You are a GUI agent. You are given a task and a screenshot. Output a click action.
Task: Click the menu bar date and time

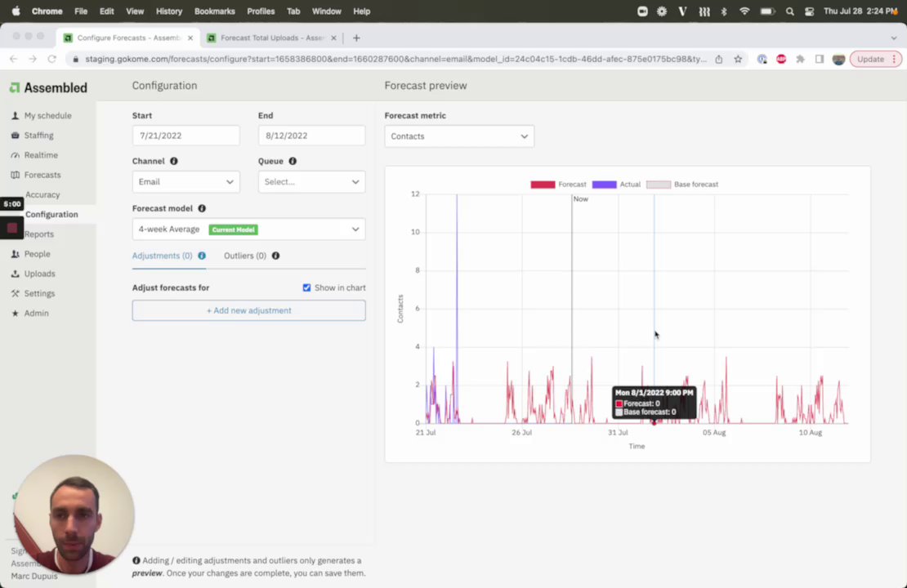click(x=860, y=11)
